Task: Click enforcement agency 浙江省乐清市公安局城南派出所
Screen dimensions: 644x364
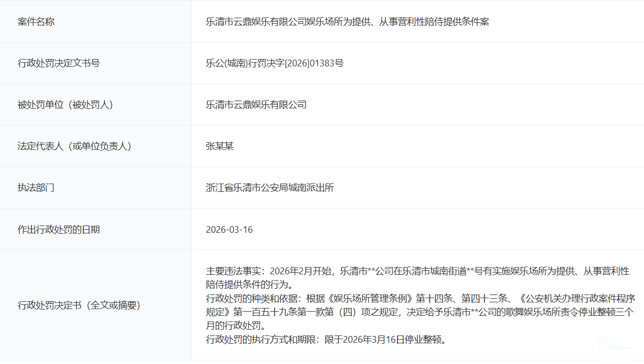Action: pyautogui.click(x=270, y=188)
